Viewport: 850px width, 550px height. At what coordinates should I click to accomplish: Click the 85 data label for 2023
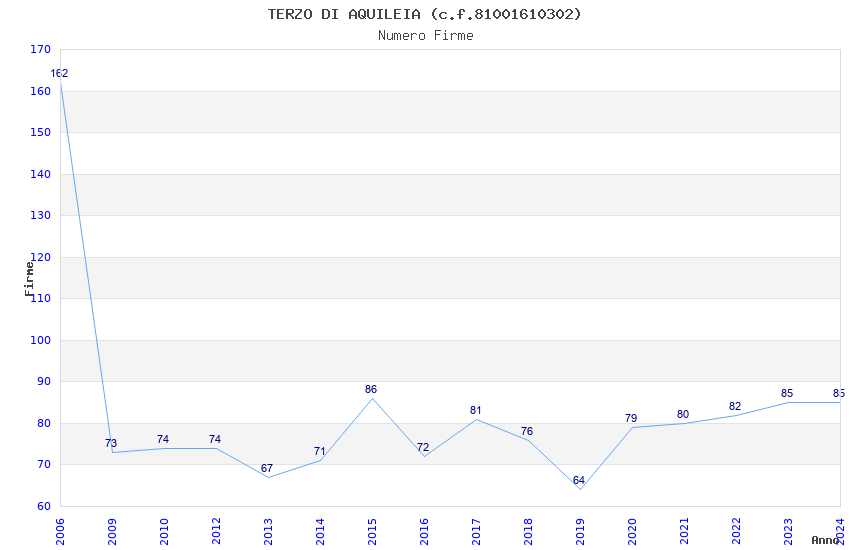click(787, 393)
